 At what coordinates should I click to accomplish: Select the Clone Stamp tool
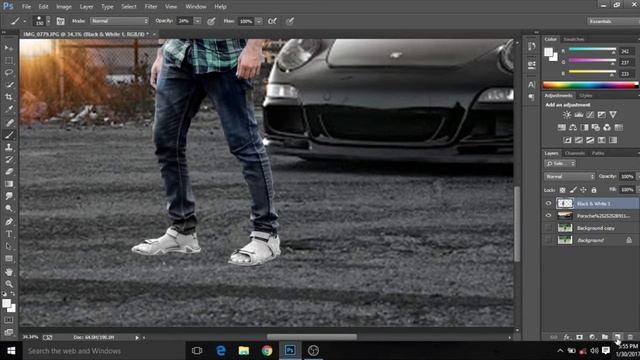[x=9, y=147]
